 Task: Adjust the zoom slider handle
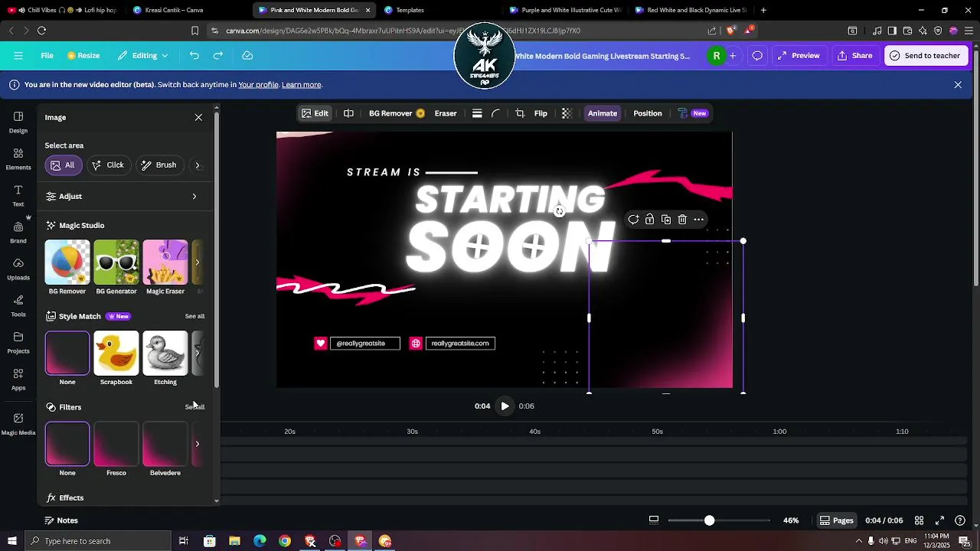[x=710, y=520]
